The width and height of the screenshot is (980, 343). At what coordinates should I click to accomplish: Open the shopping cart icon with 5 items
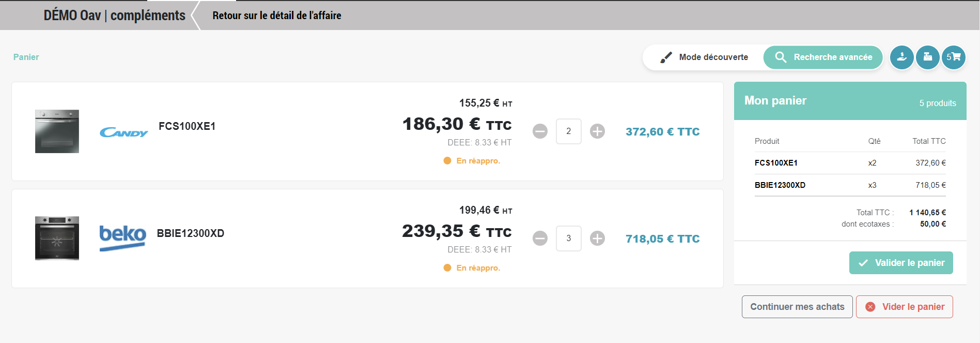[954, 57]
